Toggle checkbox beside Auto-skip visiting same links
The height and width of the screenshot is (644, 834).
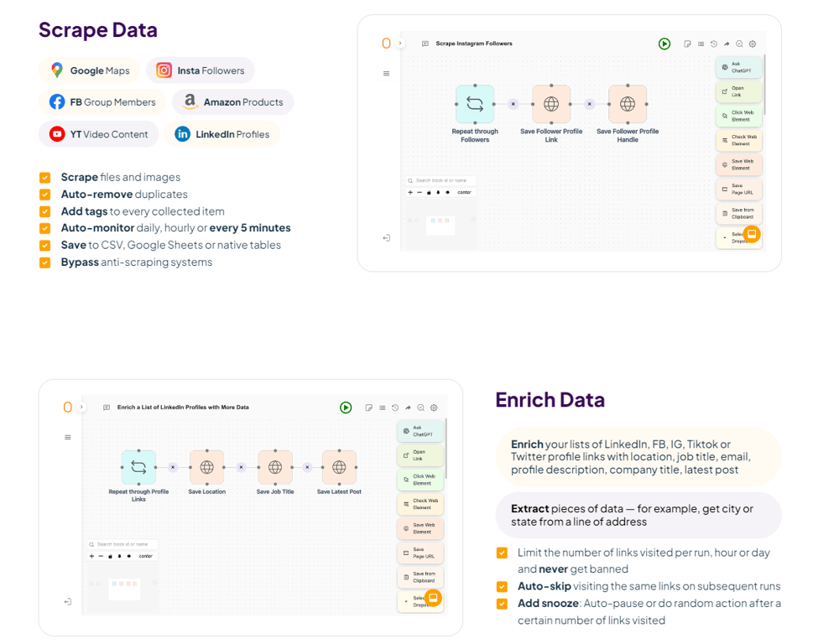tap(502, 587)
